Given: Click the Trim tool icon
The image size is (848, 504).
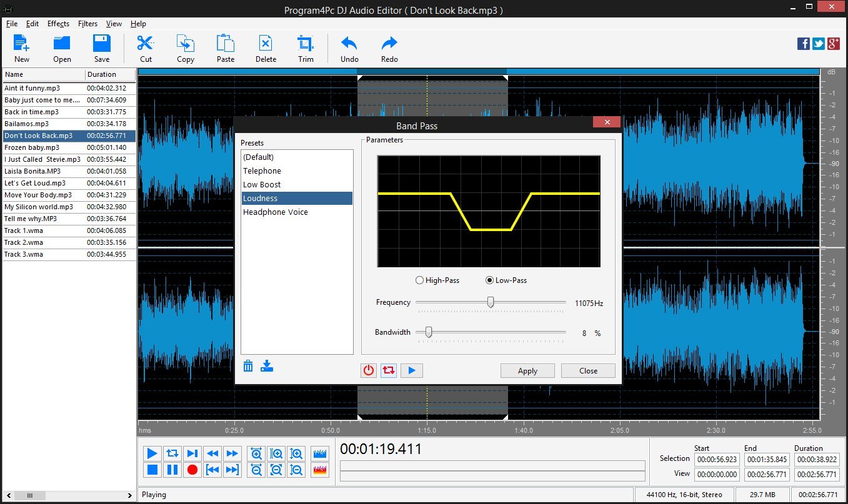Looking at the screenshot, I should (x=306, y=44).
